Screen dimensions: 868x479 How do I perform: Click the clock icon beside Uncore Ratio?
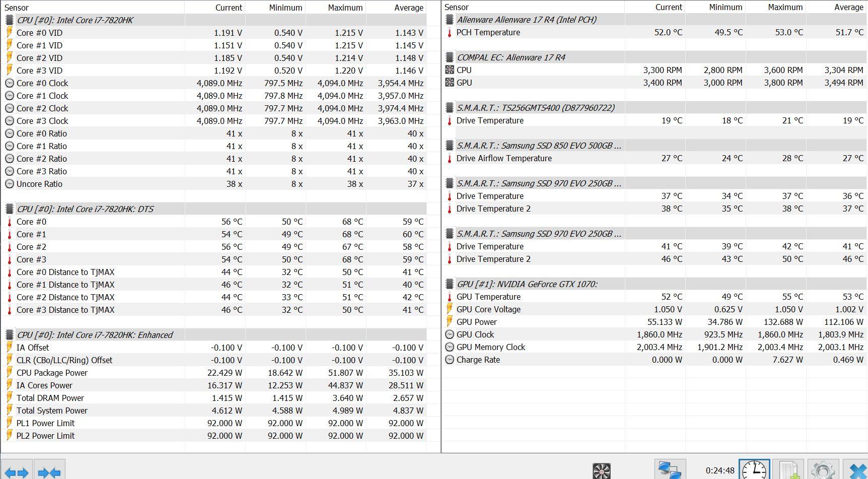[x=9, y=184]
